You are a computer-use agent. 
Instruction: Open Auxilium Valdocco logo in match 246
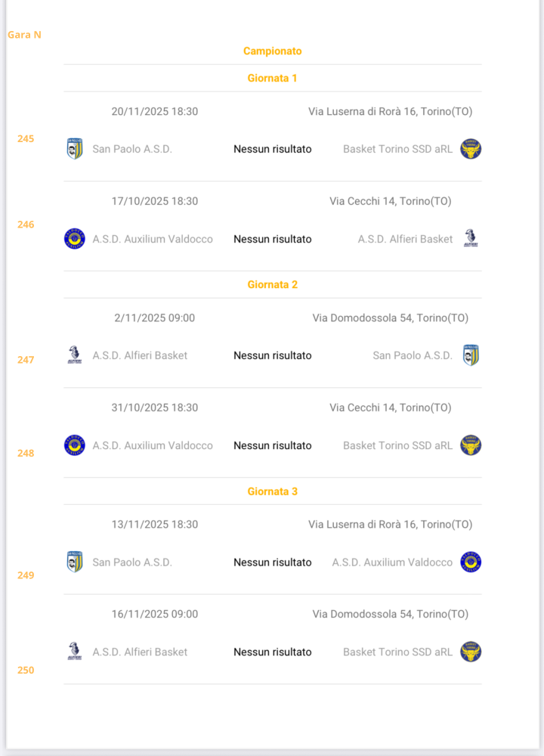coord(75,239)
